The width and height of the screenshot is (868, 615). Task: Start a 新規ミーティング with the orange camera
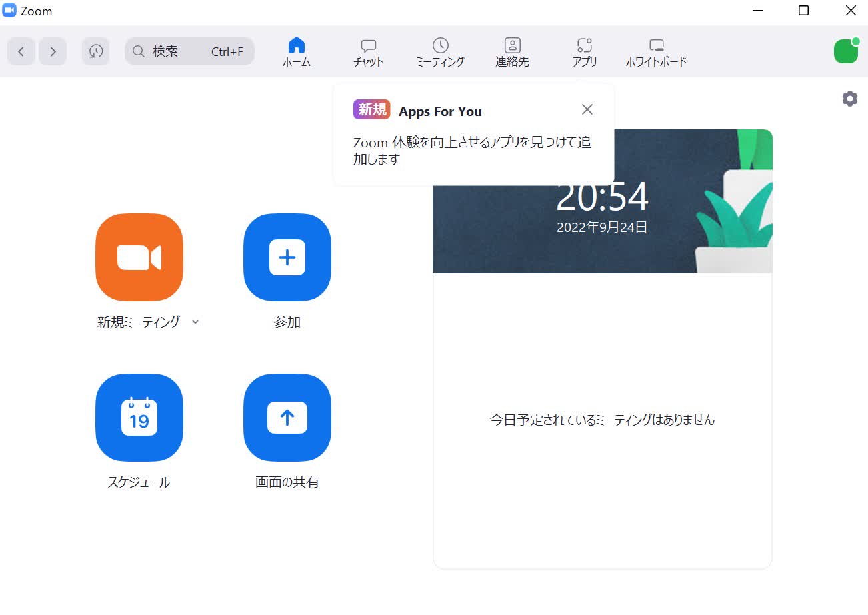click(139, 257)
